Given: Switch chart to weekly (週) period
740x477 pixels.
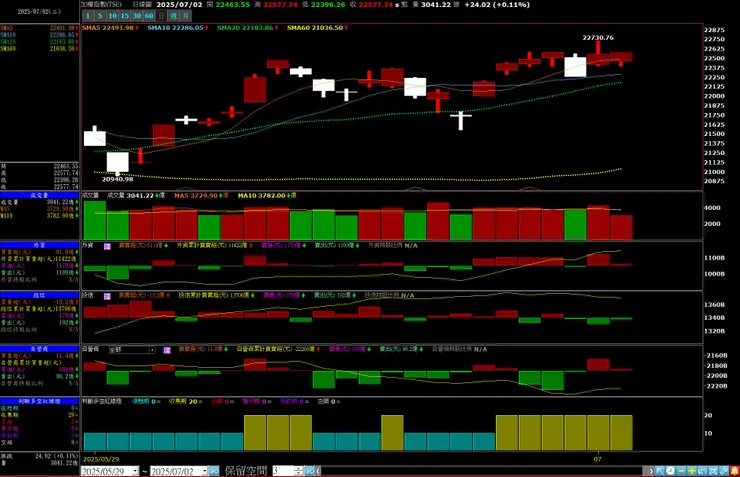Looking at the screenshot, I should 174,16.
